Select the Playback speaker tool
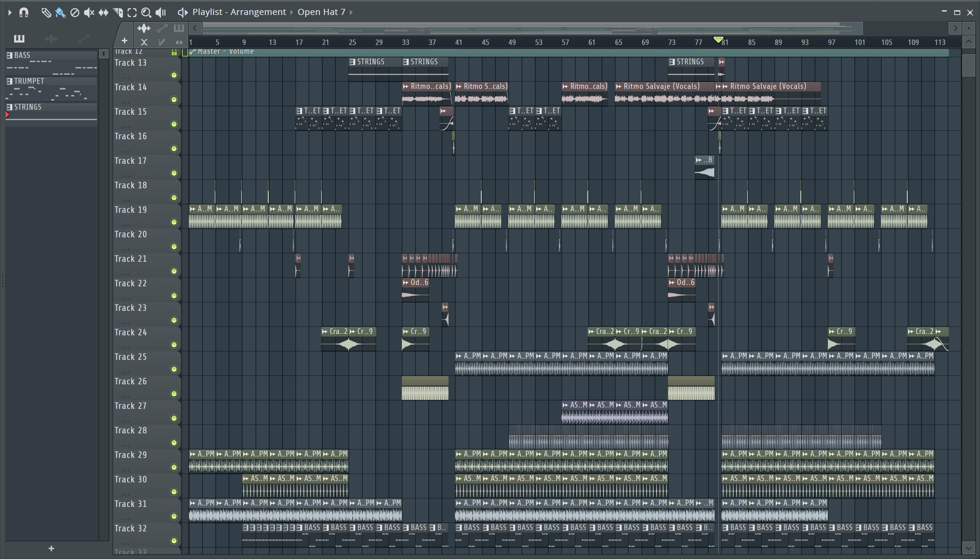This screenshot has height=559, width=980. [161, 13]
